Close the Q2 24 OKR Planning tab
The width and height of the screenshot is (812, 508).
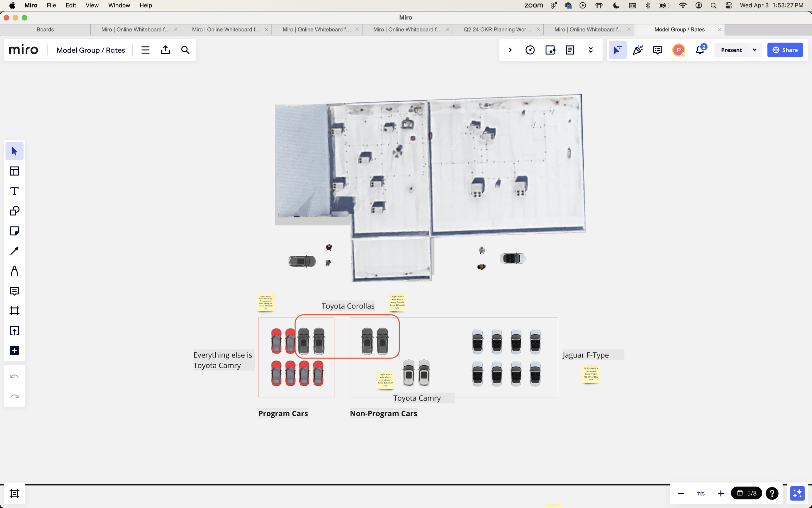538,30
